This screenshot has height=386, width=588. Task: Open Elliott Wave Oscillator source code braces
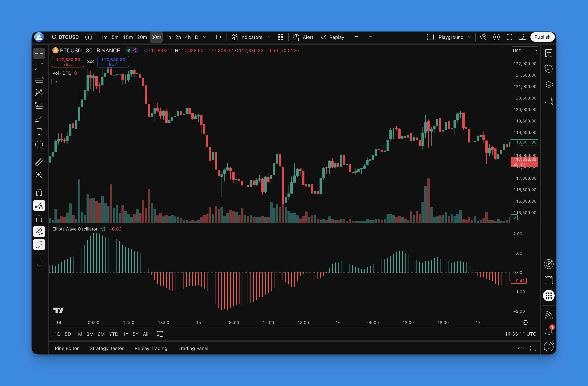coord(103,229)
